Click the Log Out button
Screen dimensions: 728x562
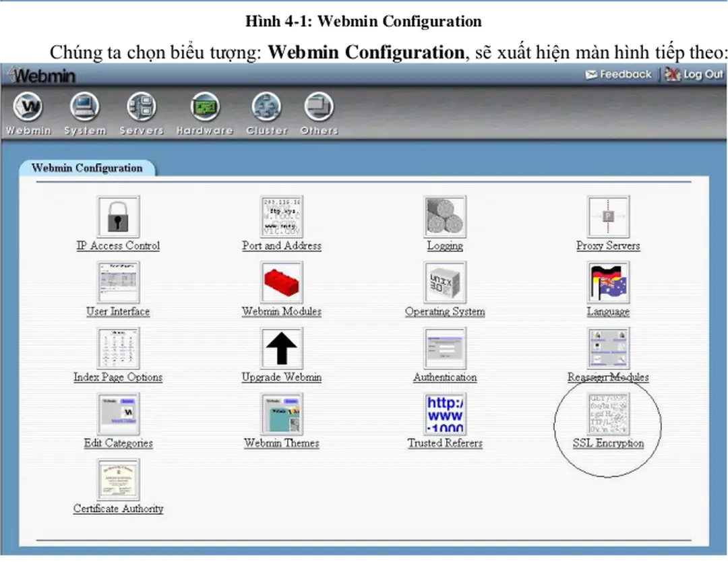coord(694,75)
